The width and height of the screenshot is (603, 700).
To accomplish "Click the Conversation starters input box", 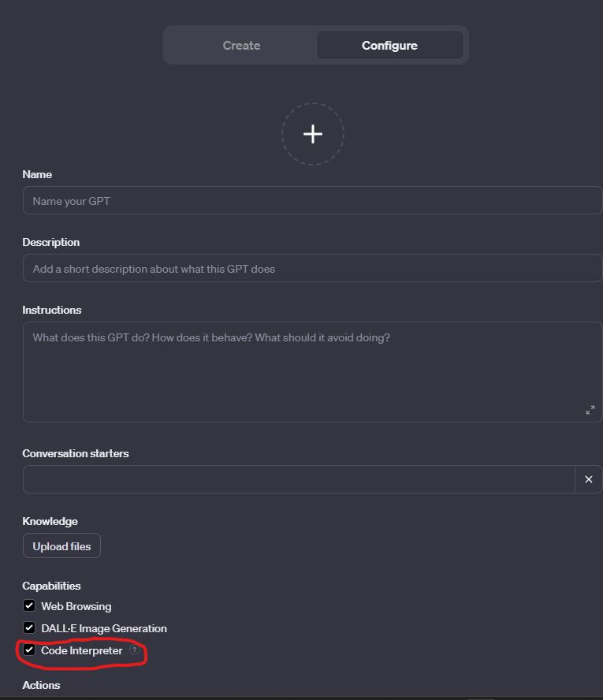I will click(x=299, y=479).
